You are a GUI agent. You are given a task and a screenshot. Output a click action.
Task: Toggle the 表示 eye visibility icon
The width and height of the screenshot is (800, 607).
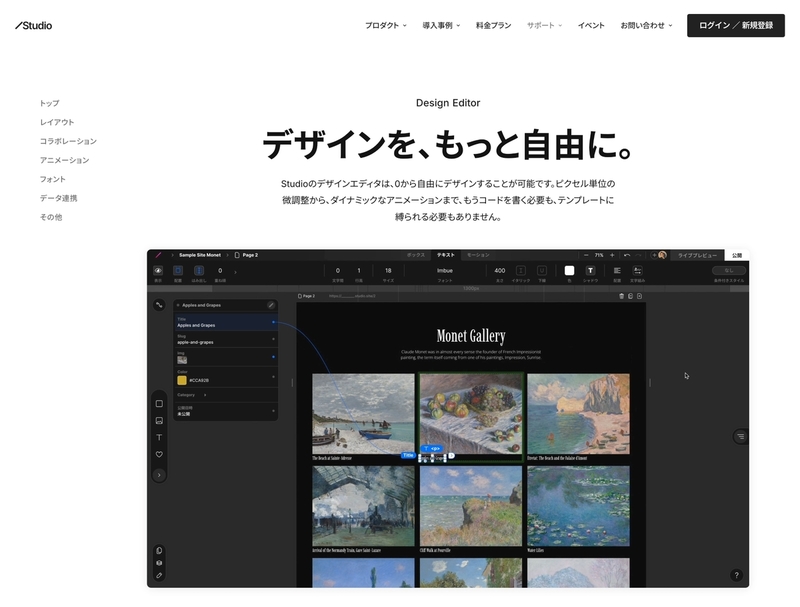(x=158, y=270)
